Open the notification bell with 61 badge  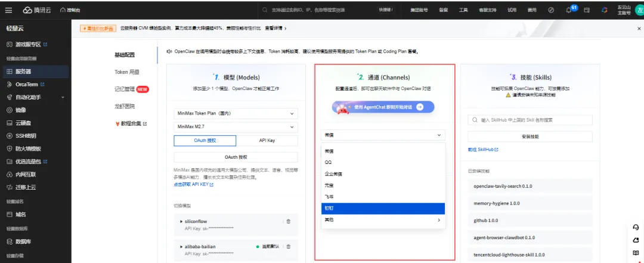coord(569,10)
